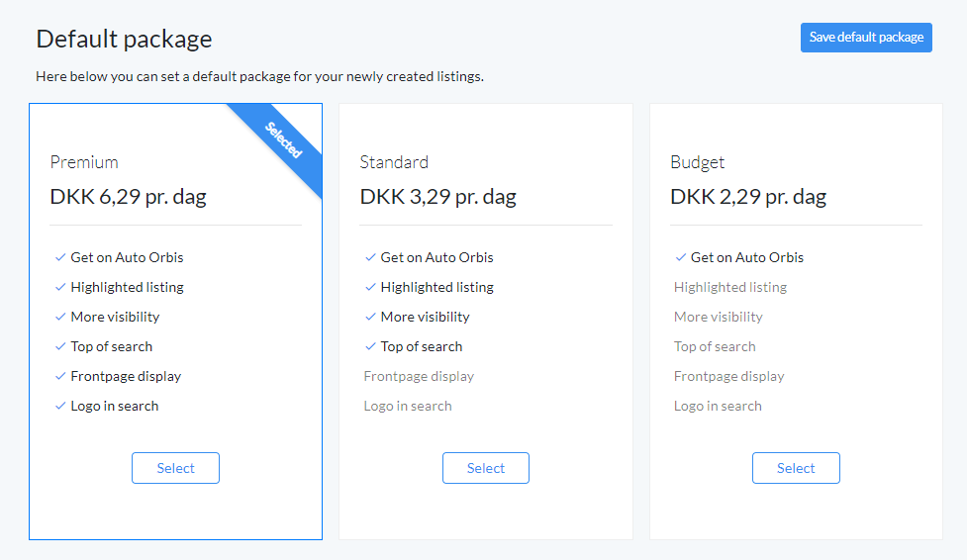
Task: Click checkmark beside Premium Logo in search
Action: tap(59, 406)
